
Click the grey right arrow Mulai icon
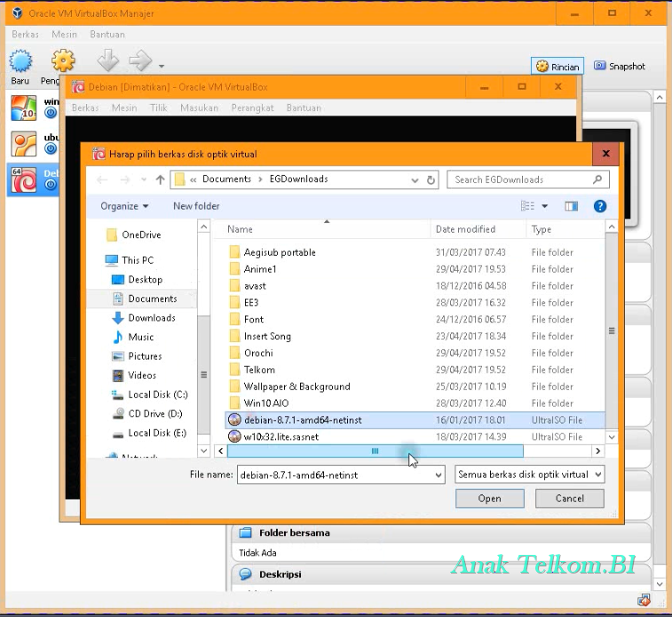(140, 60)
